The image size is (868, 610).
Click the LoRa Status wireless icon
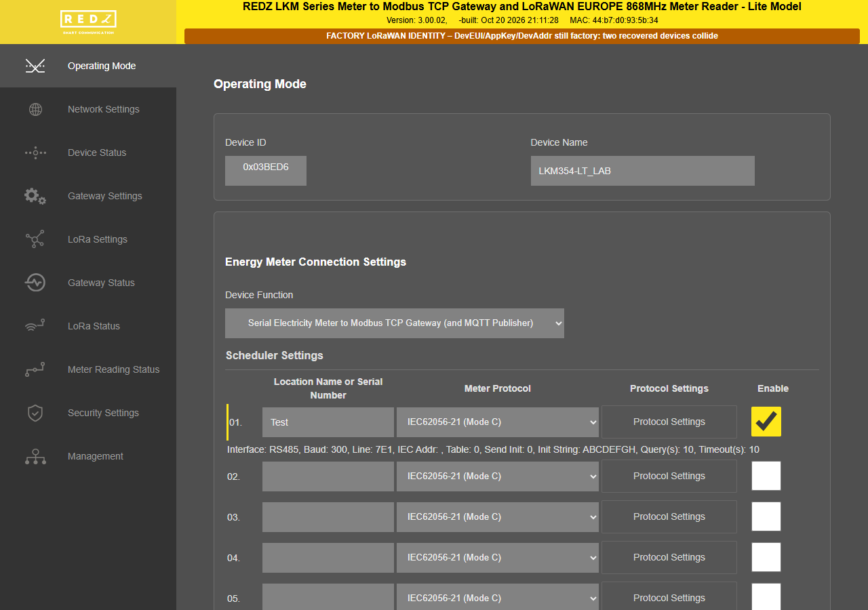pos(35,326)
